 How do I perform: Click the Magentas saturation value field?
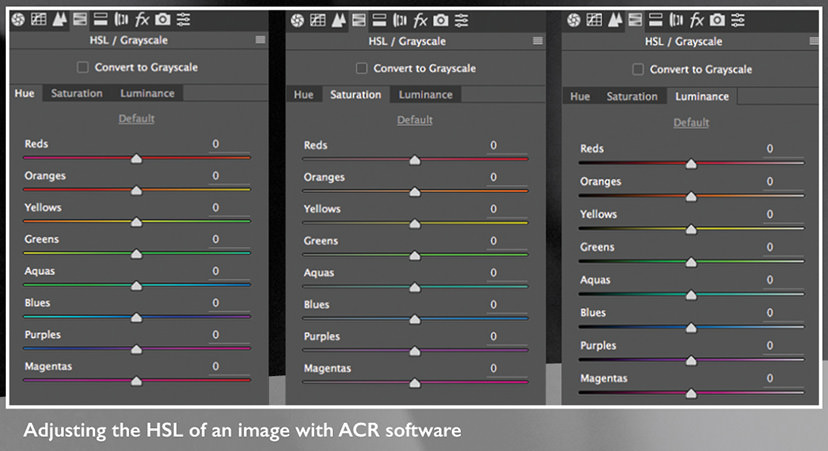tap(506, 368)
